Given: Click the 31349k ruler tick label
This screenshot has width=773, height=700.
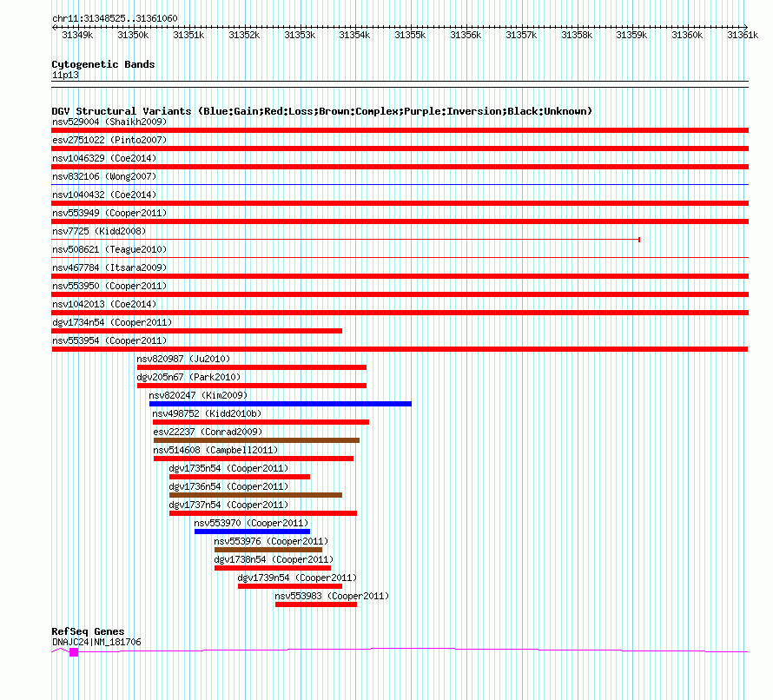Looking at the screenshot, I should click(77, 35).
